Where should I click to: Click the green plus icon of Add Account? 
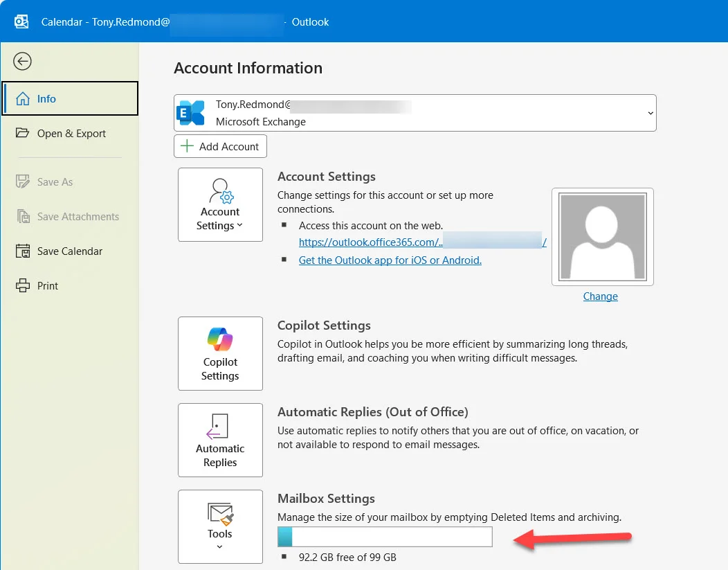point(187,146)
